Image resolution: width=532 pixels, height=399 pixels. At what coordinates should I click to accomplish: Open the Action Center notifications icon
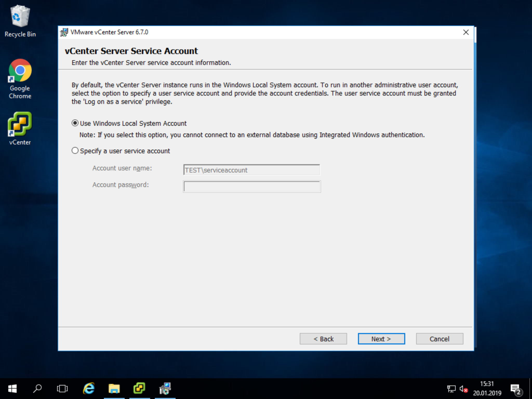click(515, 389)
